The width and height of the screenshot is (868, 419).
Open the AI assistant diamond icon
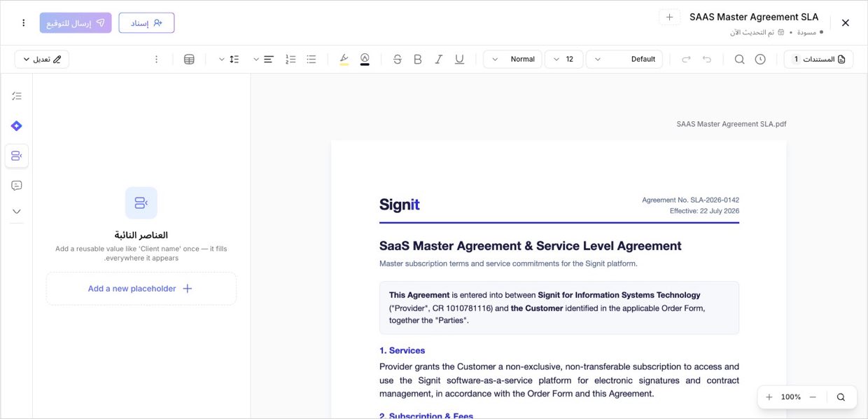[17, 126]
